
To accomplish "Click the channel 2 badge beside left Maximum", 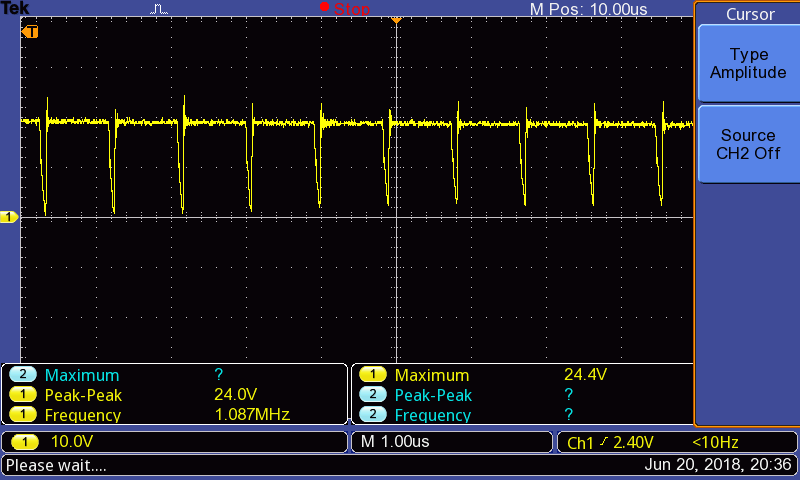I will [22, 374].
